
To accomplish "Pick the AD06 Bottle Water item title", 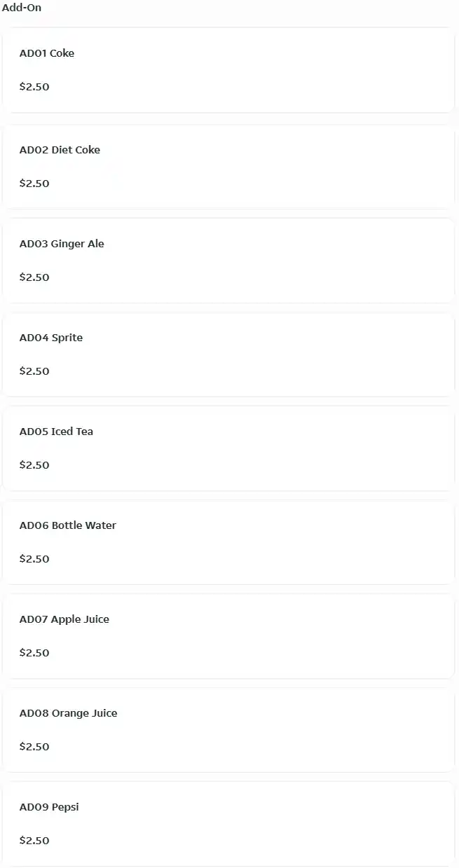I will point(68,525).
